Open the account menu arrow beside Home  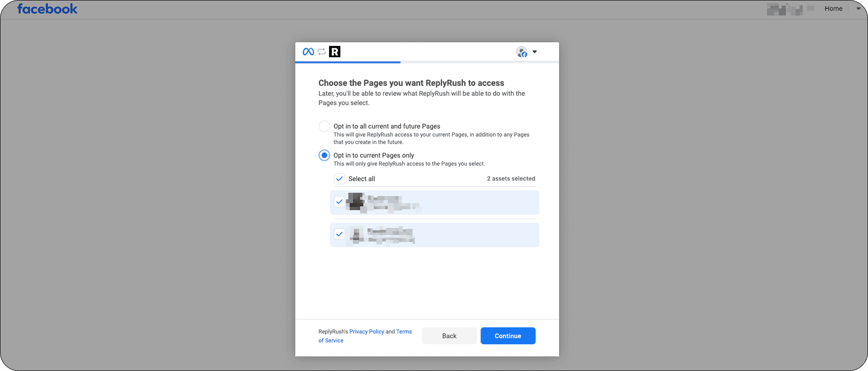click(859, 8)
